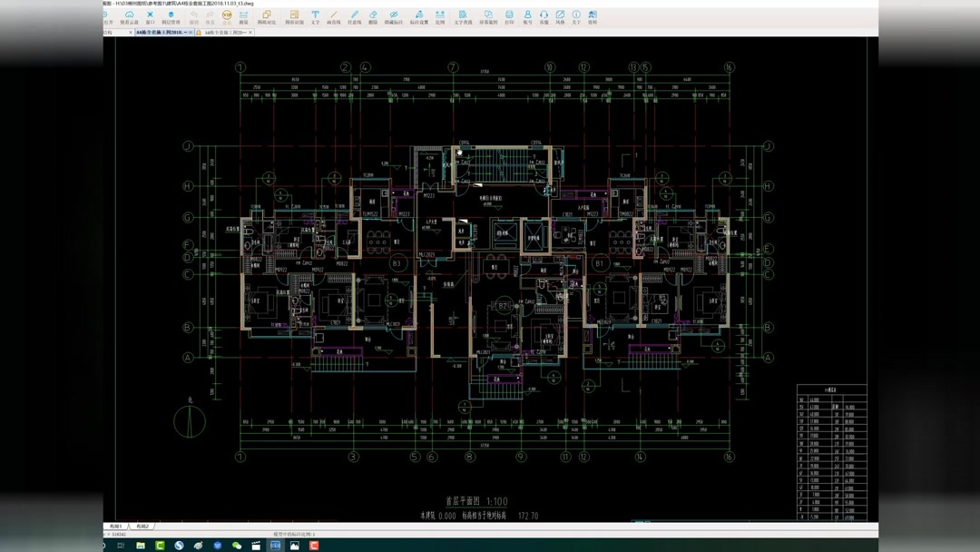Open 图层管理 layer manager

point(171,17)
